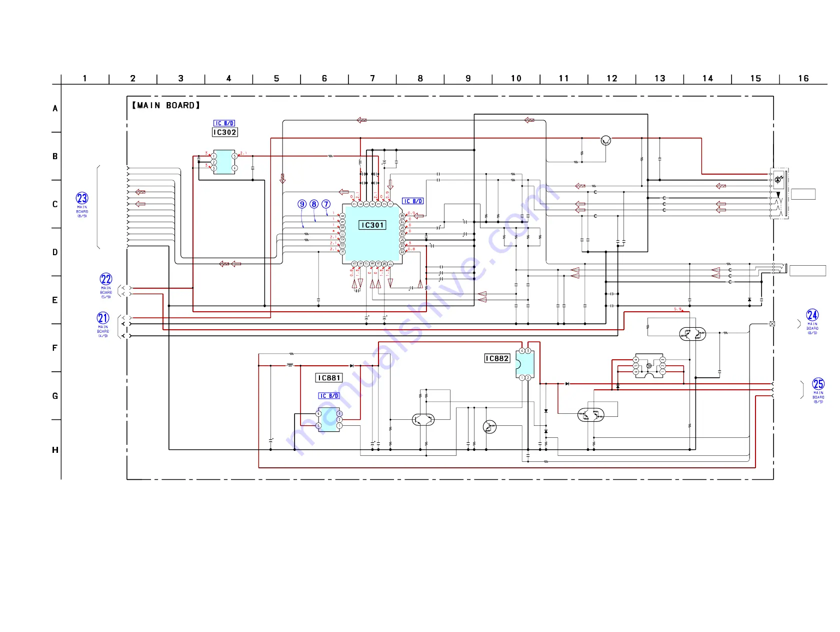Click the dual transistor symbol right of IC881
The image size is (840, 632).
(423, 420)
